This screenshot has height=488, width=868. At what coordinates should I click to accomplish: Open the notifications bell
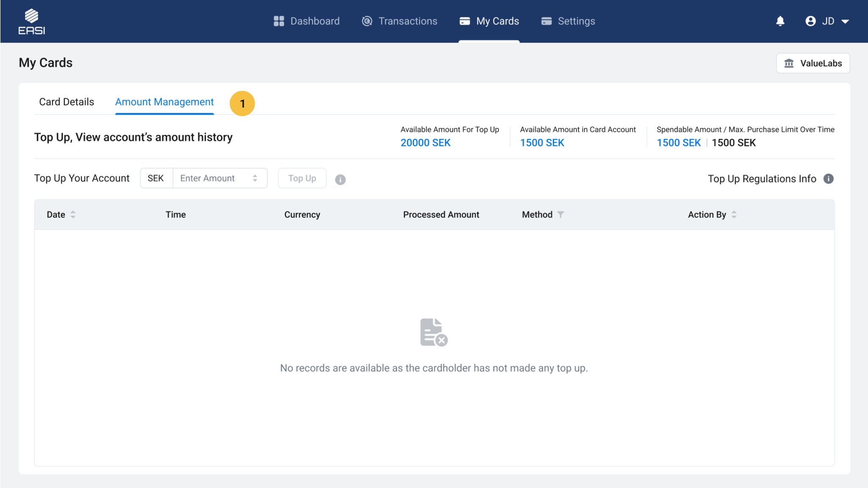[780, 21]
